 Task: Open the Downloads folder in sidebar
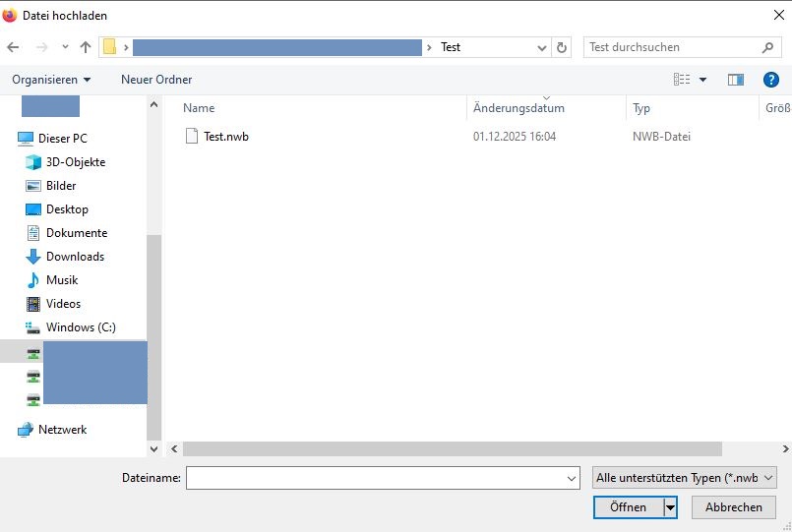pos(75,257)
